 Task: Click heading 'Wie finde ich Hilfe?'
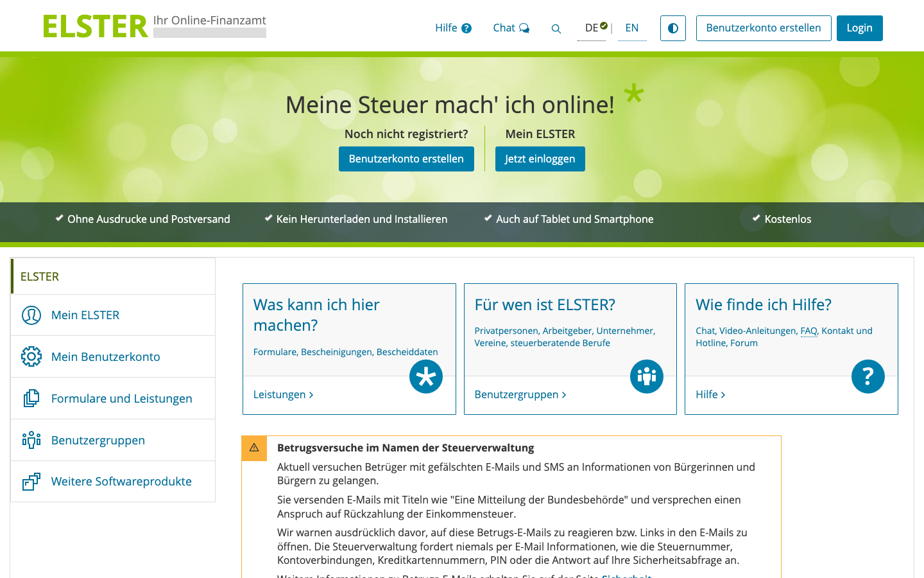coord(764,304)
